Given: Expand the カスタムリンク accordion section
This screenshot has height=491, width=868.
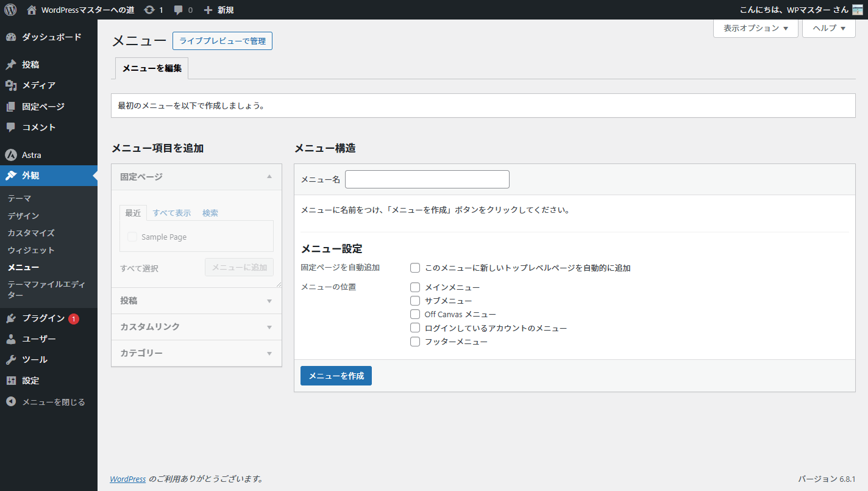Looking at the screenshot, I should [196, 327].
